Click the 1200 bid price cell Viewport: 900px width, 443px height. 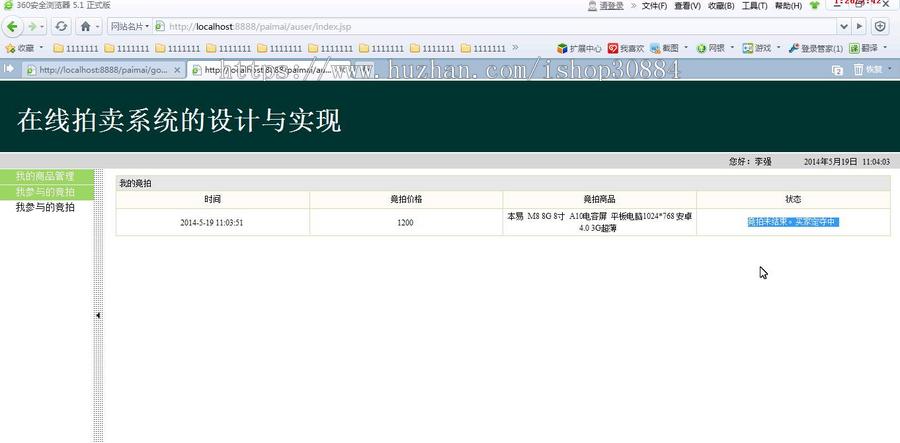405,223
